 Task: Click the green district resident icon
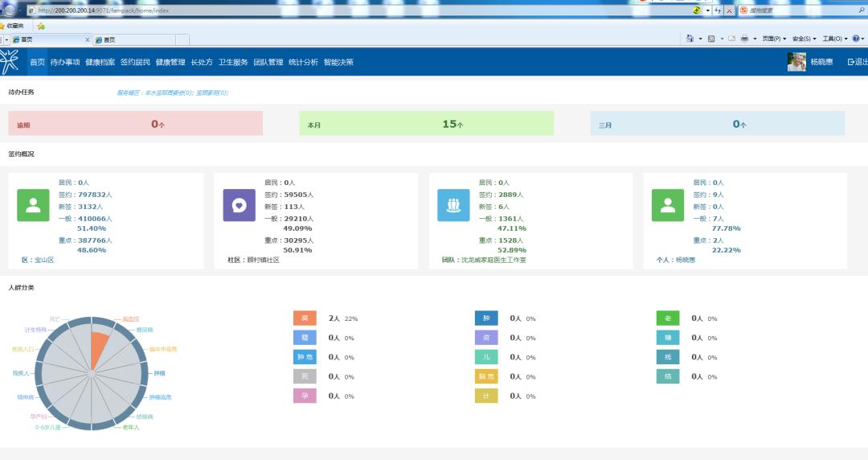pos(33,205)
